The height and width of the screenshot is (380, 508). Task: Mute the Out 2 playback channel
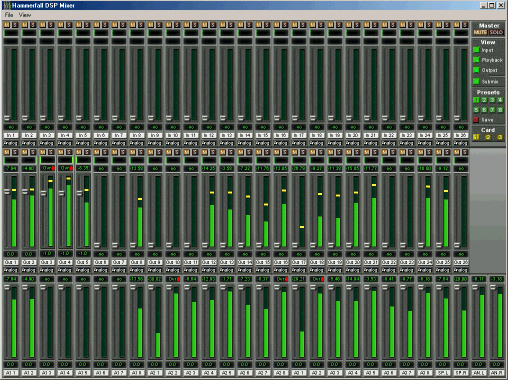coord(24,152)
